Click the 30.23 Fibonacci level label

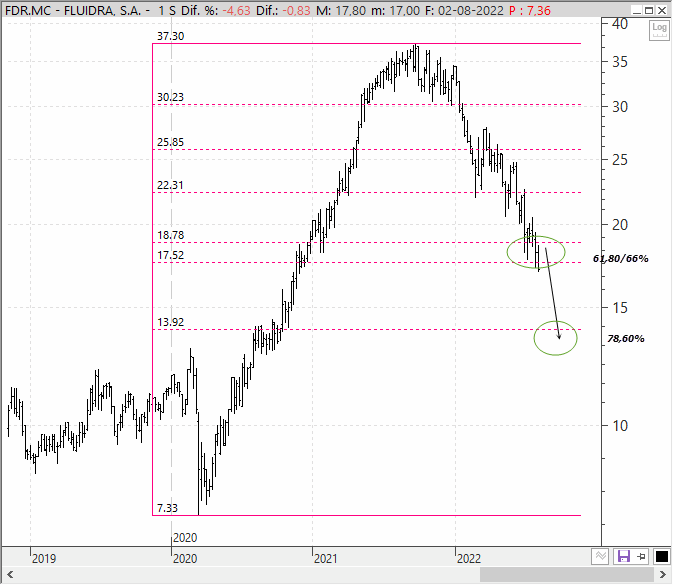pyautogui.click(x=170, y=97)
